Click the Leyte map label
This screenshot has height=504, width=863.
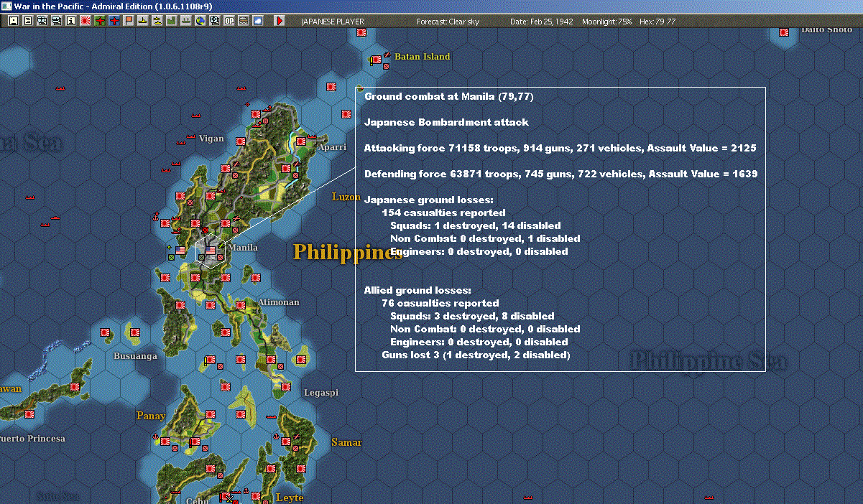[290, 498]
